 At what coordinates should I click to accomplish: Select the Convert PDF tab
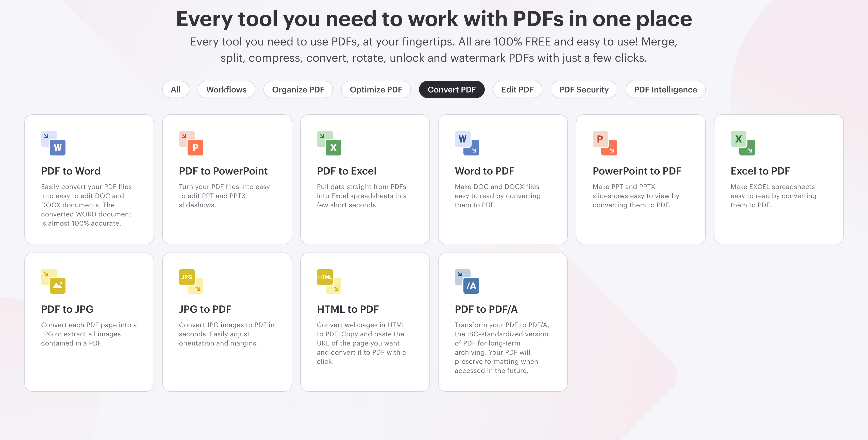coord(452,90)
